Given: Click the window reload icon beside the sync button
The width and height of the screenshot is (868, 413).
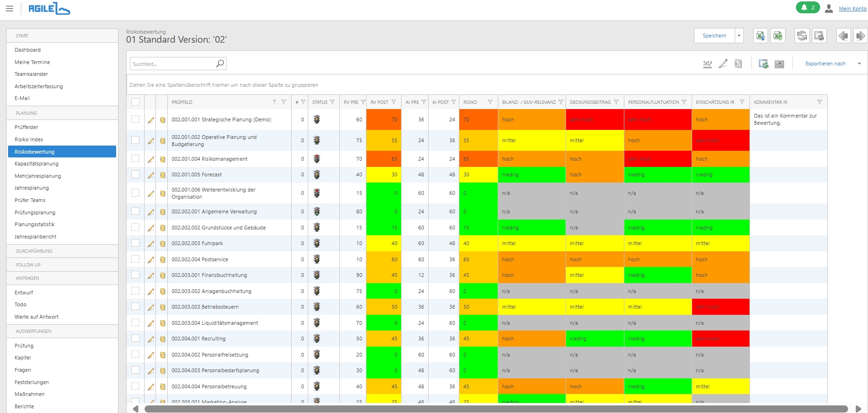Looking at the screenshot, I should [x=819, y=36].
